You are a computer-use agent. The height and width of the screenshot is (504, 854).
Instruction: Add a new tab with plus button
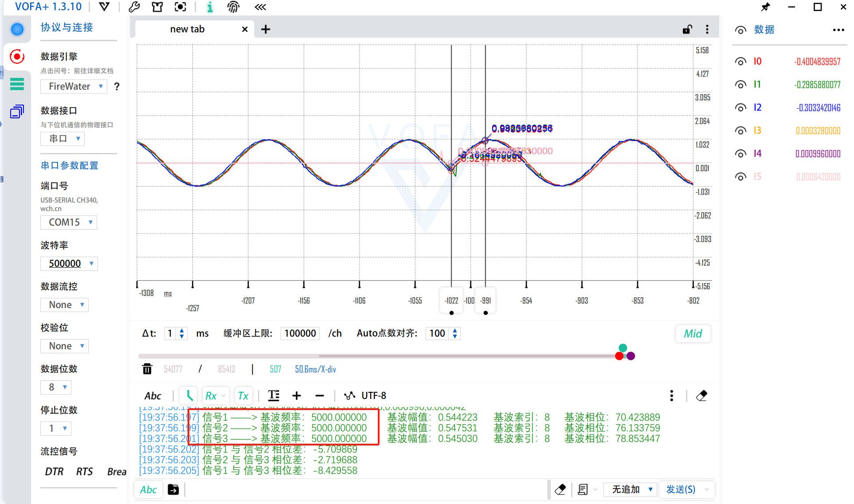[266, 29]
